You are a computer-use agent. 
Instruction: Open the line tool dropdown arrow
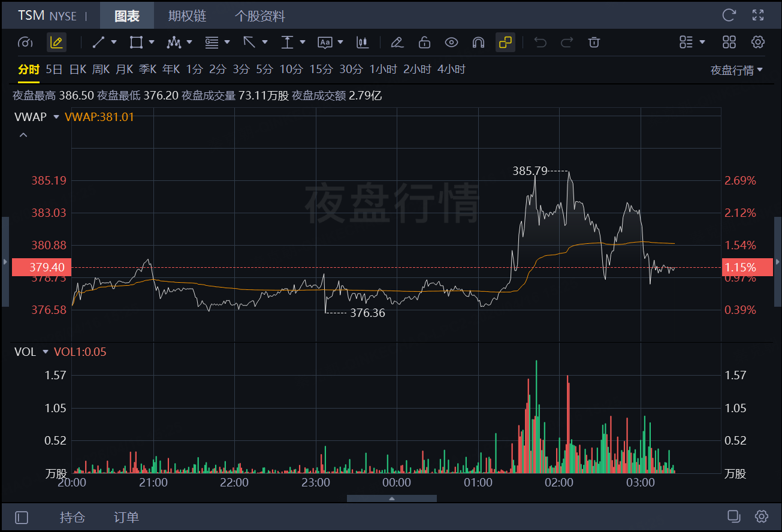(114, 43)
